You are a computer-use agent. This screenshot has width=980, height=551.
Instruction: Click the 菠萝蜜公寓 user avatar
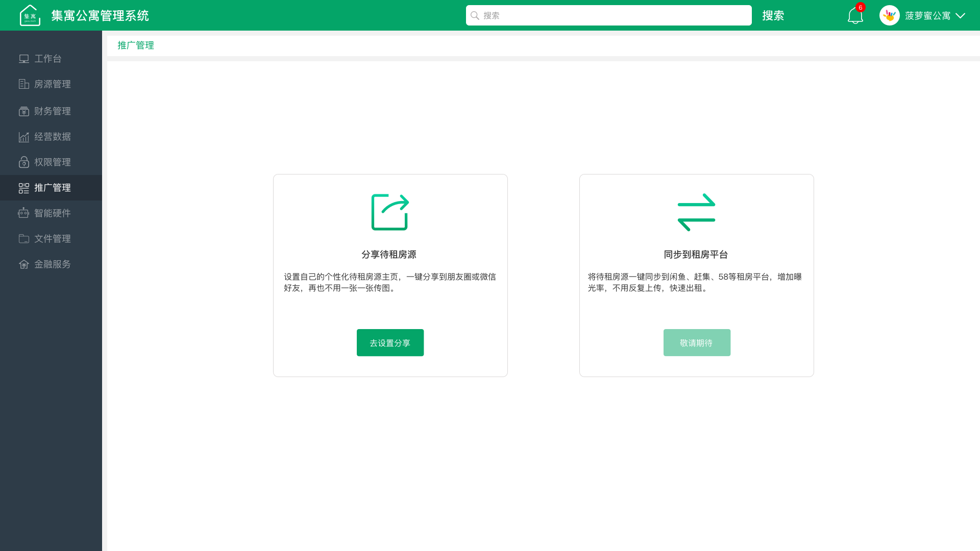point(889,15)
